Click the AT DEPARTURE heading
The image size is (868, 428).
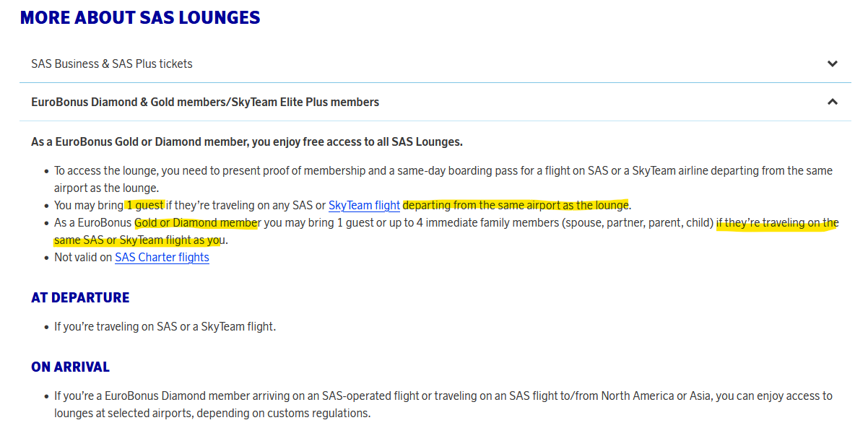(x=80, y=297)
